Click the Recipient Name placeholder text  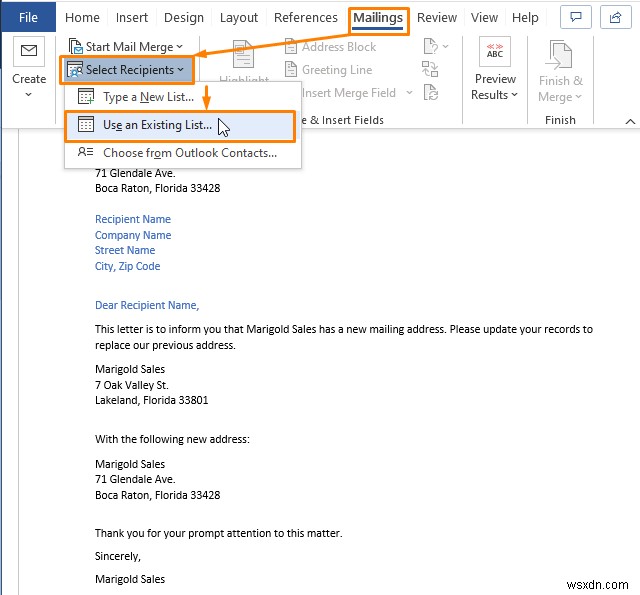(133, 219)
